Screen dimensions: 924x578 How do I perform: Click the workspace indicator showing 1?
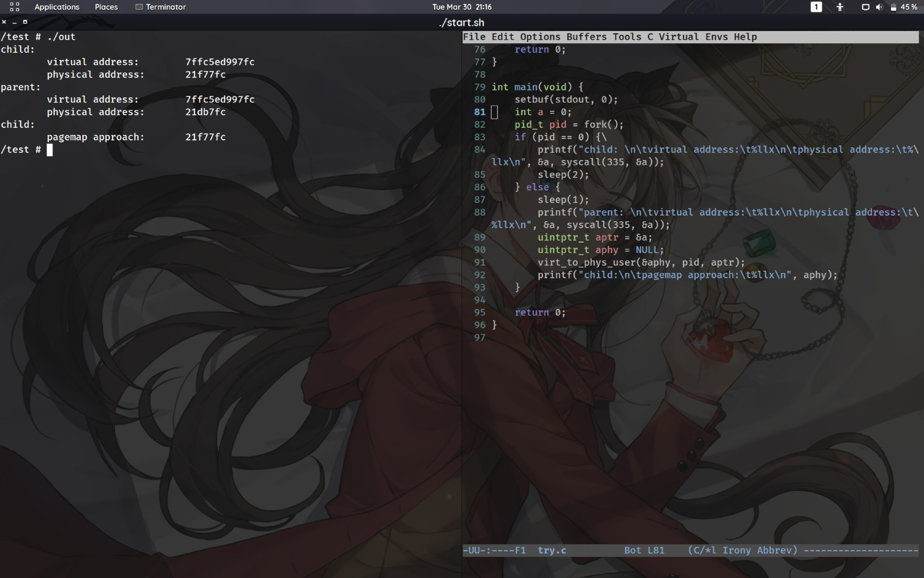click(x=816, y=7)
